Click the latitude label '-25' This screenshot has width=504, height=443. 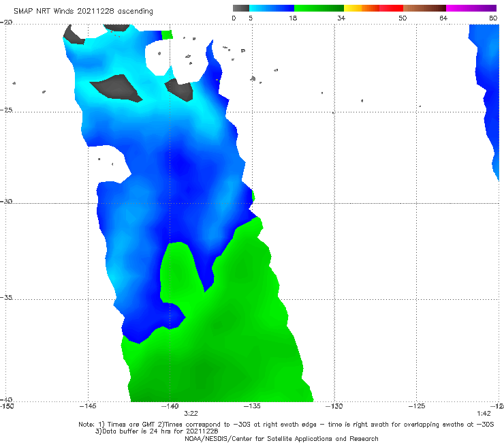tap(6, 110)
